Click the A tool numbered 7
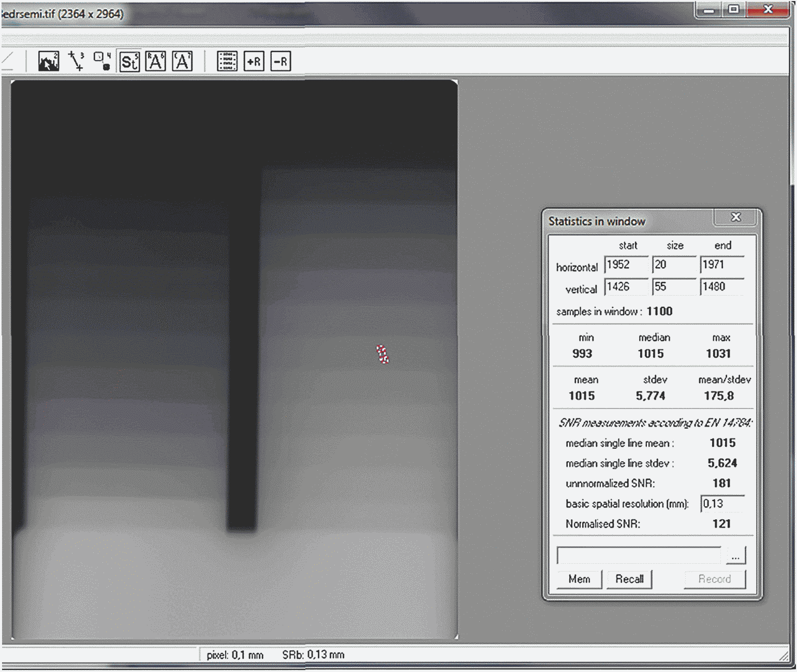This screenshot has height=672, width=797. point(182,61)
